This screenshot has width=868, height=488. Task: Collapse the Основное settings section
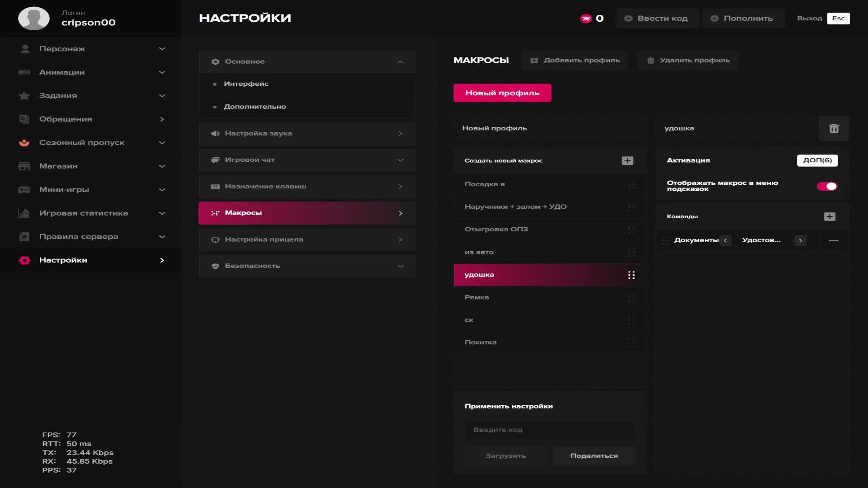(x=400, y=62)
